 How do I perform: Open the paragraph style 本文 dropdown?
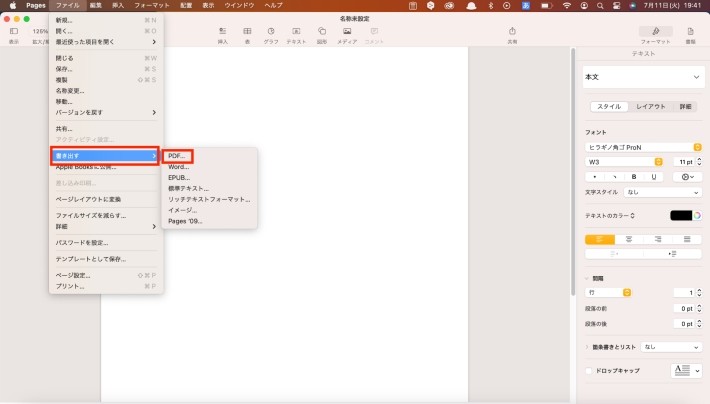click(x=643, y=77)
